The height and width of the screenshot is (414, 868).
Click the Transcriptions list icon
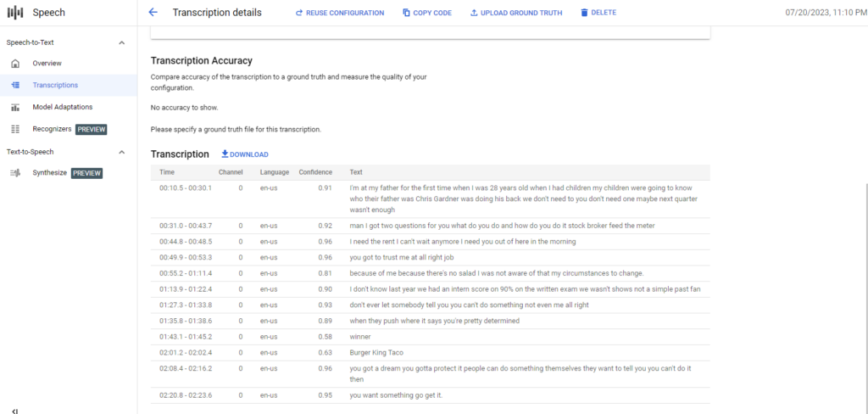(15, 86)
